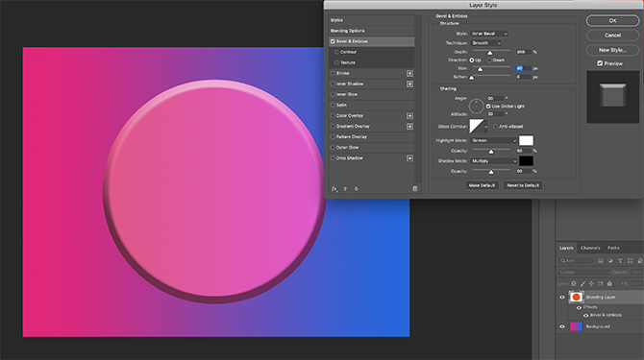644x360 pixels.
Task: Click the plus icon beside Color Overlay
Action: 409,116
